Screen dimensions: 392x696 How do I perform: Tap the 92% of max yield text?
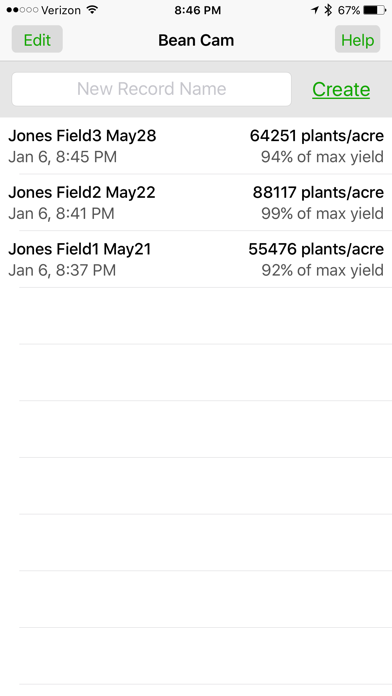tap(322, 270)
